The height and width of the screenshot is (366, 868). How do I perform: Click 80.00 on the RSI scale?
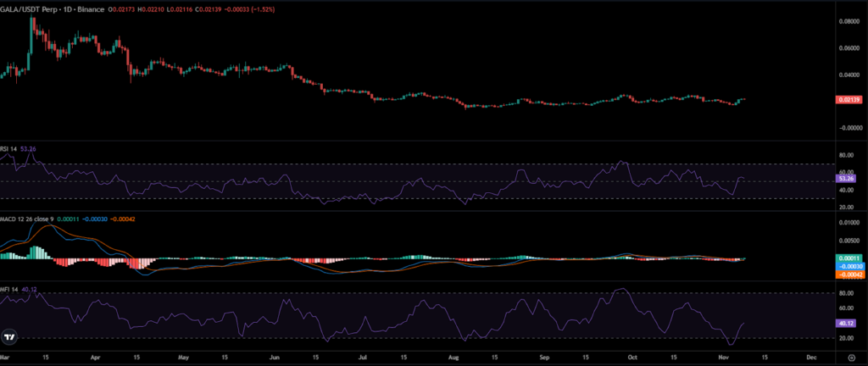tap(847, 156)
